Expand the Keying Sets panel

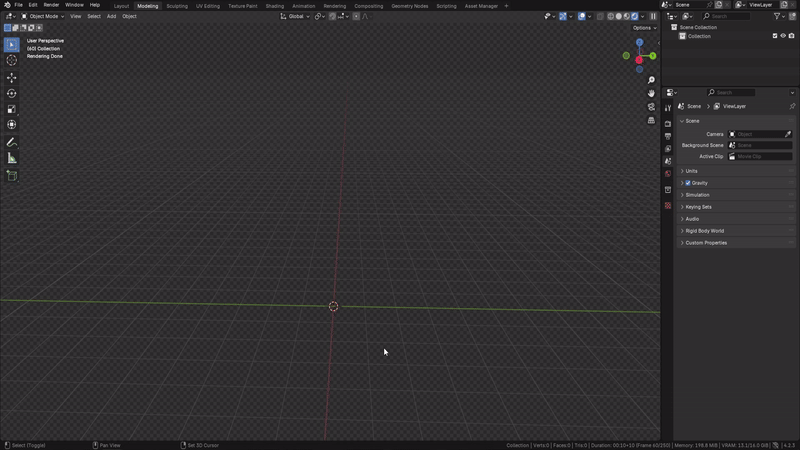[736, 207]
